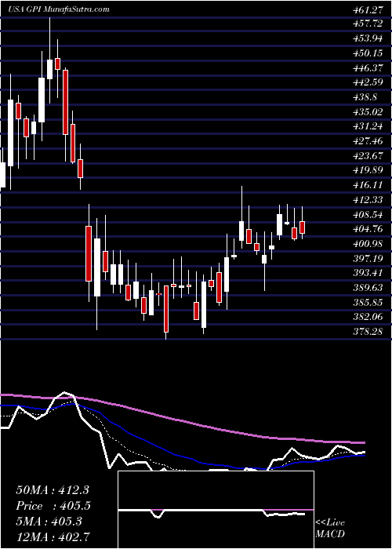Click the 12MA : 402.7 readout
This screenshot has width=392, height=549.
pyautogui.click(x=54, y=537)
